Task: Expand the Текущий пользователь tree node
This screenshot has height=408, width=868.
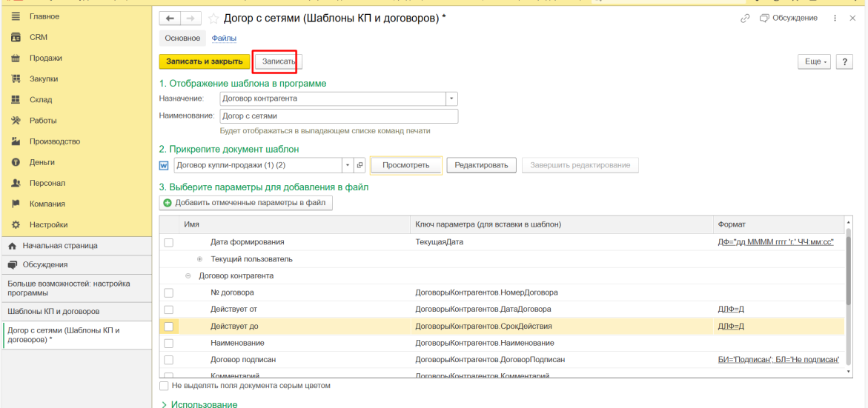Action: (x=199, y=259)
